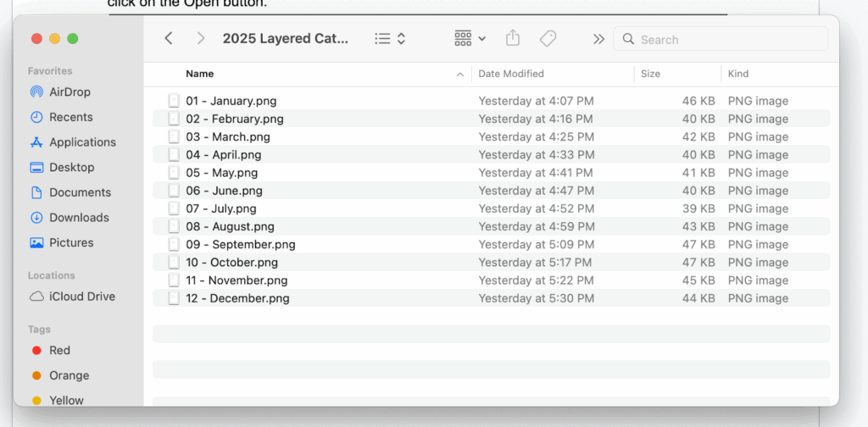Sort files by Name column
This screenshot has width=868, height=427.
pyautogui.click(x=200, y=74)
